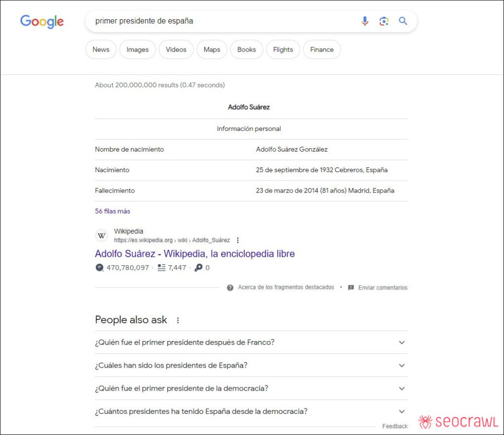Switch to the Images tab
Viewport: 504px width, 435px height.
tap(137, 49)
